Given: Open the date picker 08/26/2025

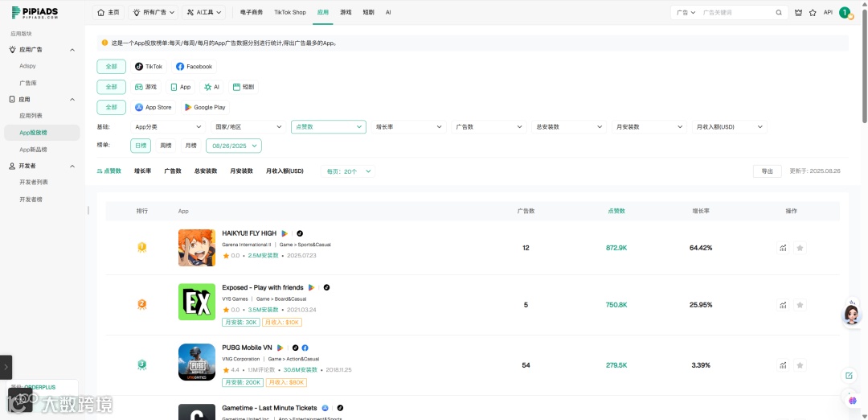Looking at the screenshot, I should coord(234,146).
